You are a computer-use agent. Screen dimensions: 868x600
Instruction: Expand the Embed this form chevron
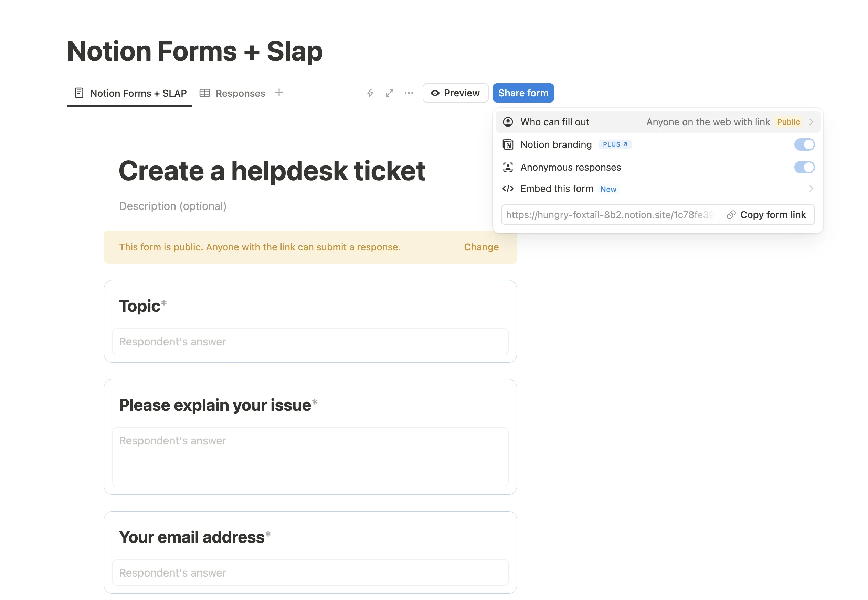[811, 189]
